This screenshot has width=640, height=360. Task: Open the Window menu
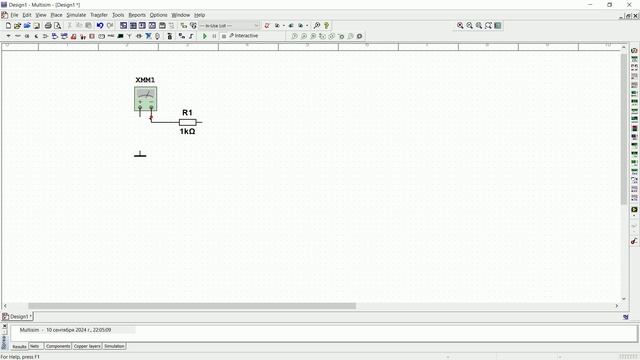tap(180, 15)
